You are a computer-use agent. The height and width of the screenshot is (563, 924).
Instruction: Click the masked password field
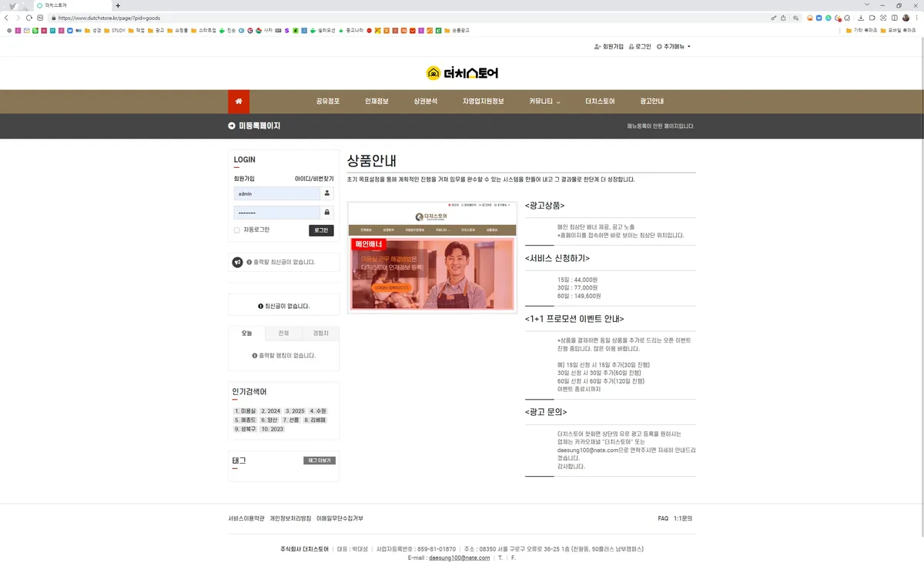pos(277,213)
